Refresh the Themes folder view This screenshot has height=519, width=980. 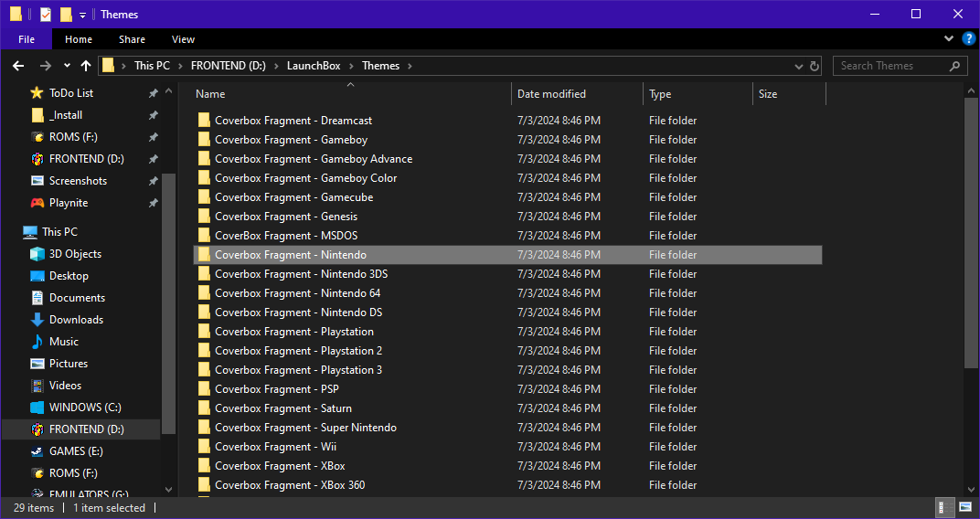pos(815,66)
